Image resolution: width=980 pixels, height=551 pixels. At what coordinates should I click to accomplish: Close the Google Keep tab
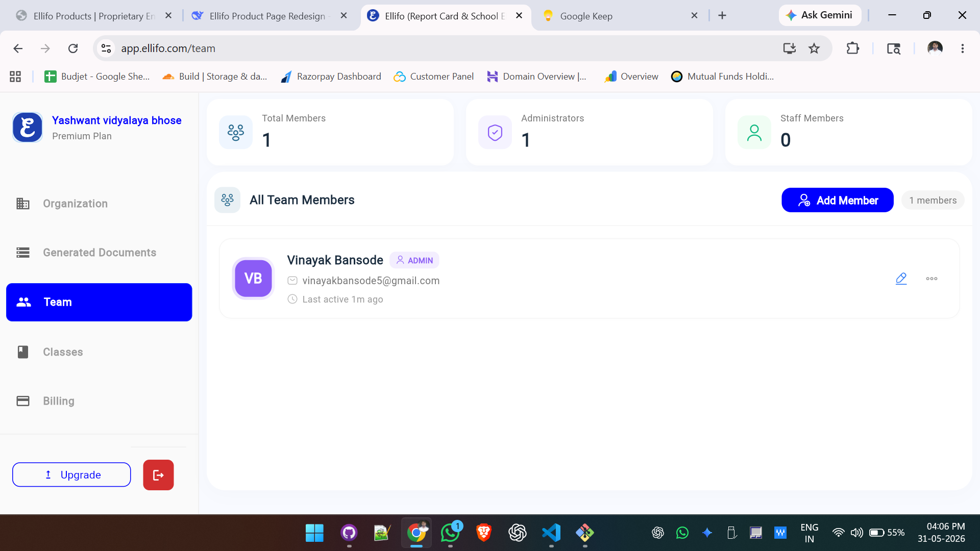click(x=694, y=16)
